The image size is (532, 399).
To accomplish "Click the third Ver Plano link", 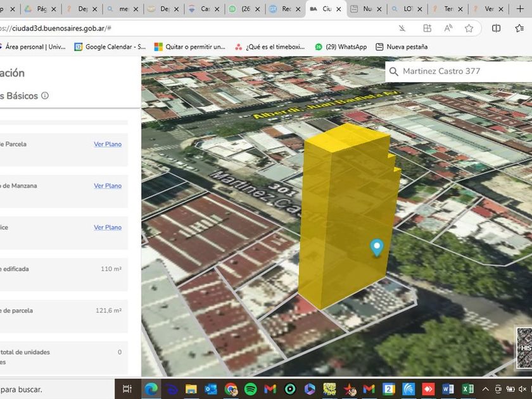I will 108,227.
